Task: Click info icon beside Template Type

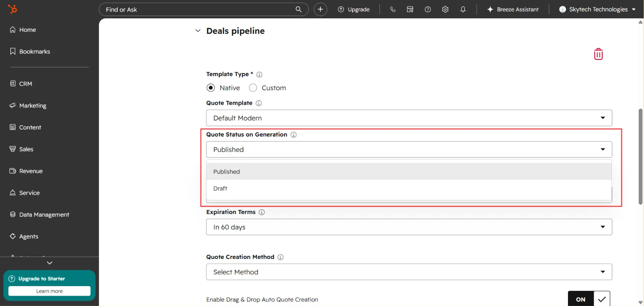Action: click(x=259, y=75)
